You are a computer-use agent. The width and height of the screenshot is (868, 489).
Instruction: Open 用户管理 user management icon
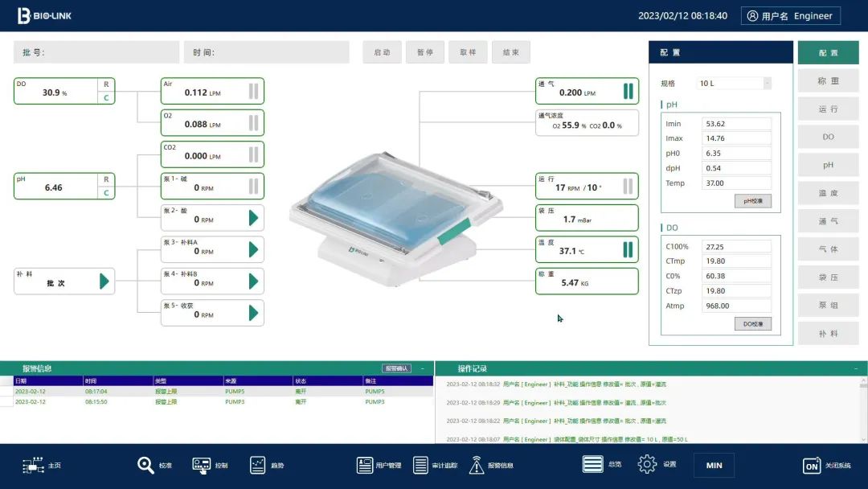(x=365, y=465)
